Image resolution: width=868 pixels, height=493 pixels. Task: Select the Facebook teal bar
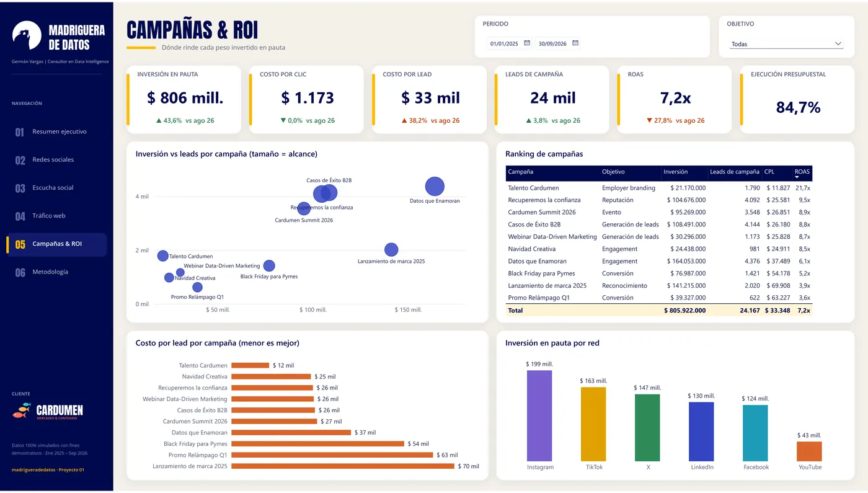(755, 433)
